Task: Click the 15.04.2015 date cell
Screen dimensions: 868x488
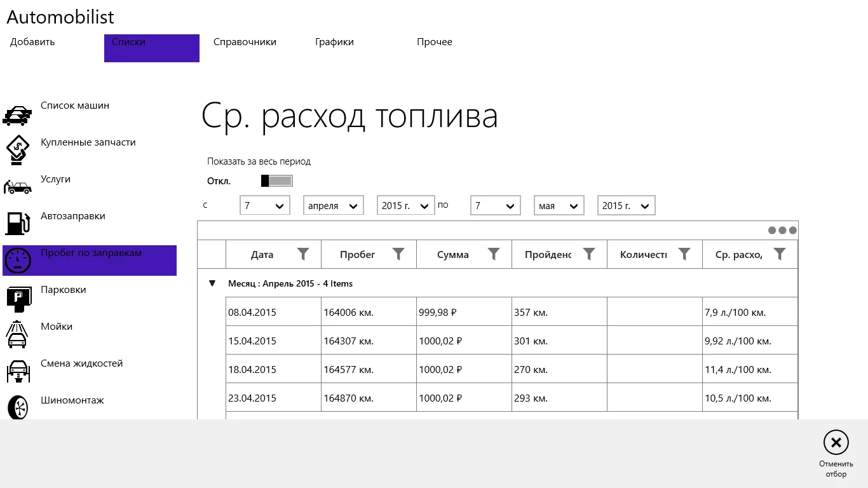Action: pos(274,341)
